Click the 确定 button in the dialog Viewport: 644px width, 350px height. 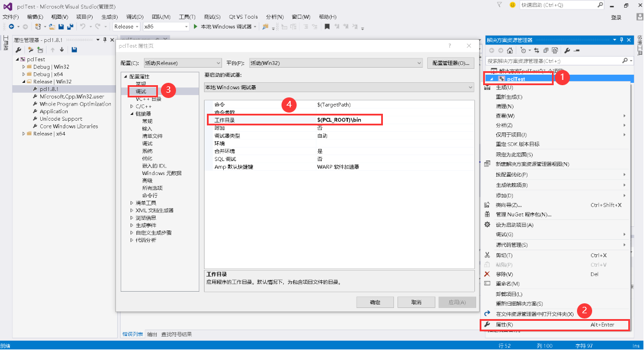375,302
